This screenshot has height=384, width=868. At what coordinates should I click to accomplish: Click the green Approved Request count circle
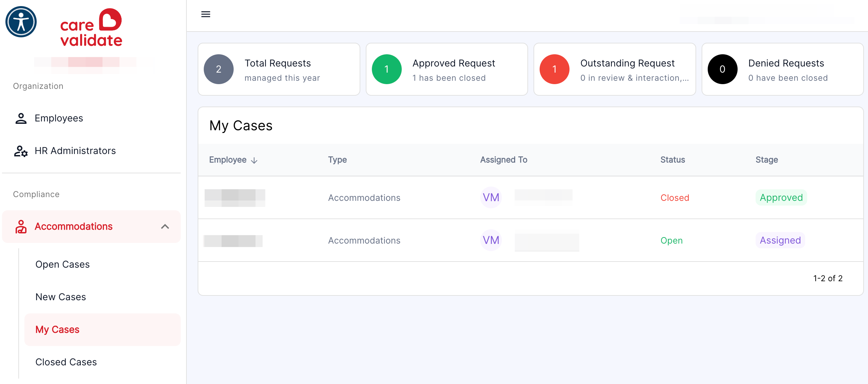point(387,69)
